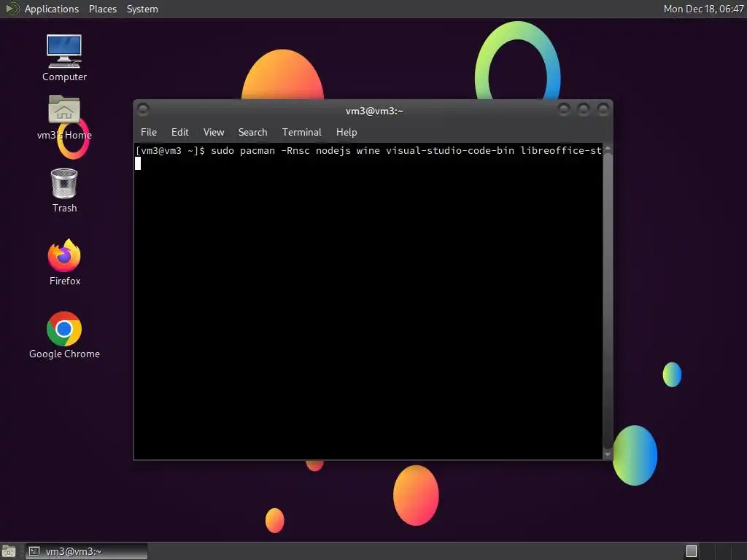The image size is (747, 560).
Task: Open the Terminal menu
Action: coord(301,132)
